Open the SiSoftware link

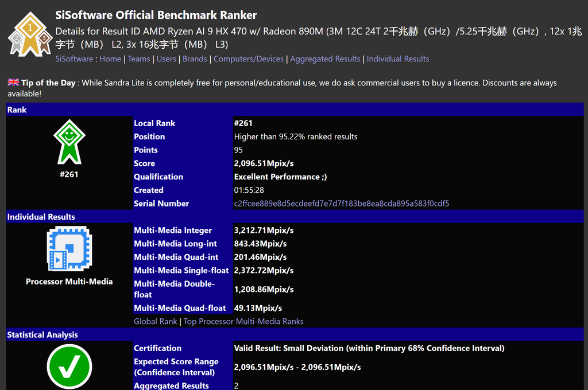click(x=73, y=59)
